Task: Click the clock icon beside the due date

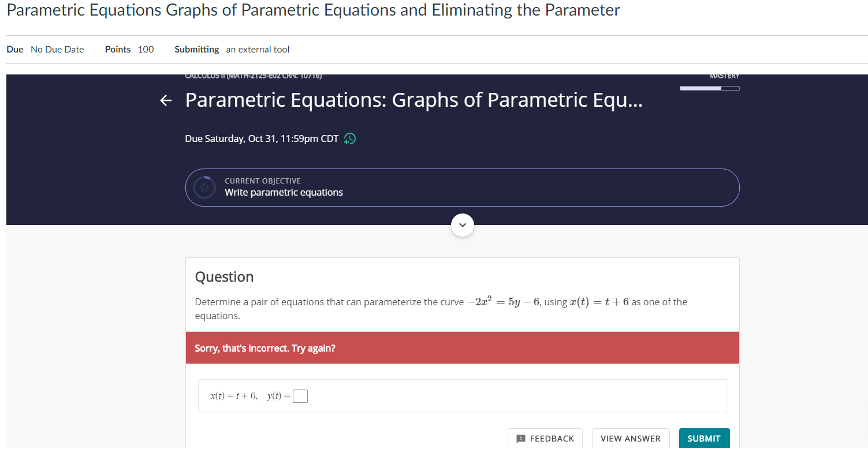Action: pyautogui.click(x=349, y=138)
